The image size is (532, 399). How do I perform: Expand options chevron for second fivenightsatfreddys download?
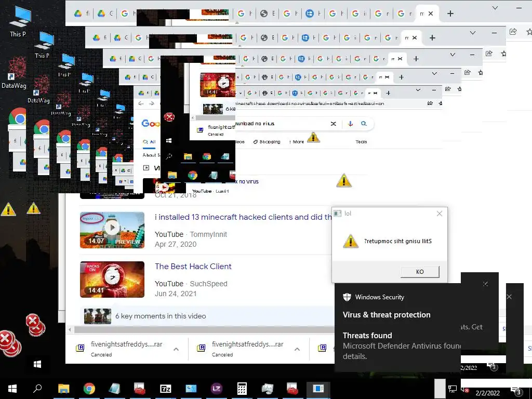(x=297, y=349)
